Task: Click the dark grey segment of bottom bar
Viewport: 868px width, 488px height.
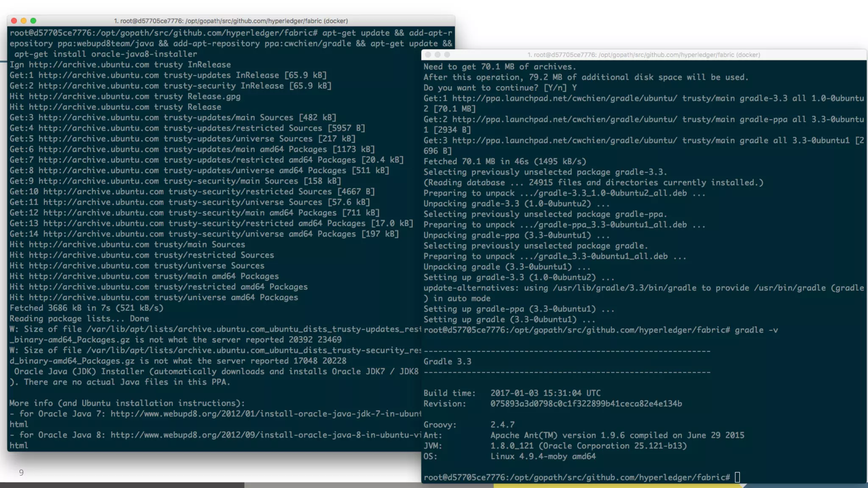Action: 122,485
